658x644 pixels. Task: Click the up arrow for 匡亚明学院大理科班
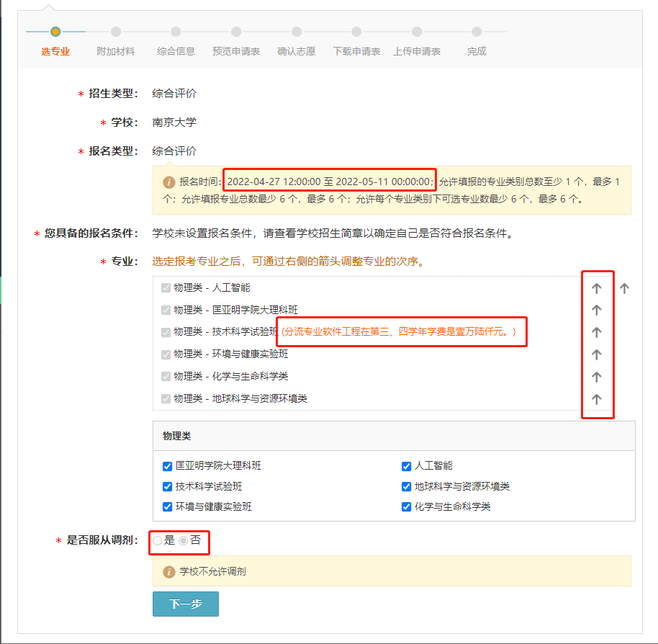pos(596,310)
